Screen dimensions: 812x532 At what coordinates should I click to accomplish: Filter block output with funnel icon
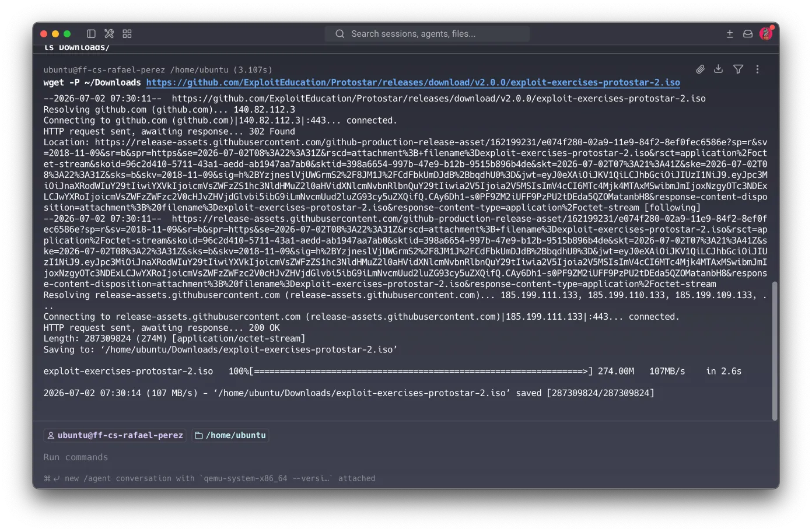coord(738,69)
